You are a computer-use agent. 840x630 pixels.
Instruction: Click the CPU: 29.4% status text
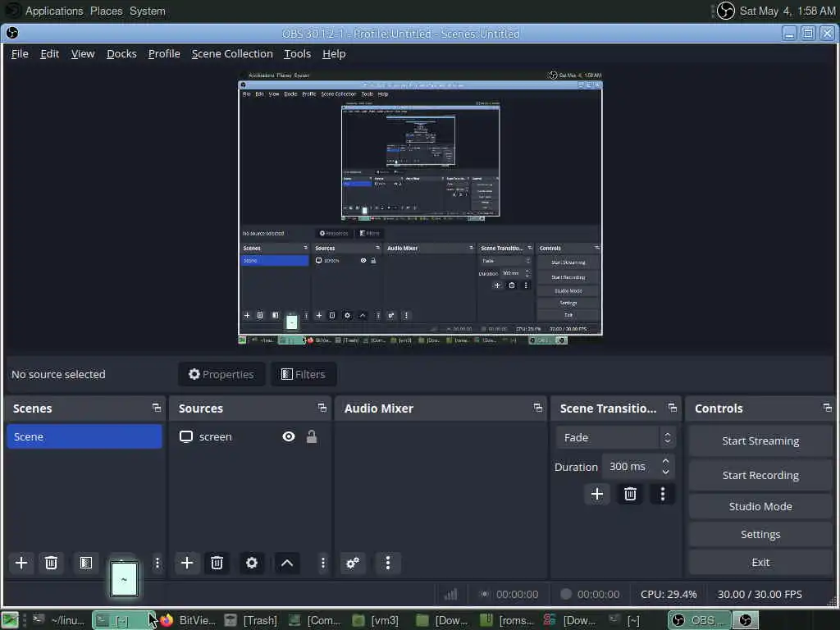669,594
